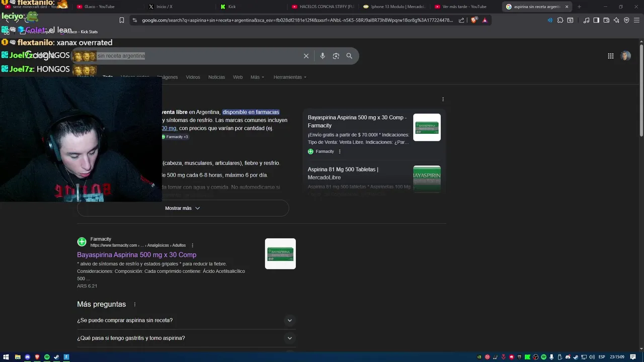Switch to 'Ver más tarde - YouTube' tab

coord(465,7)
